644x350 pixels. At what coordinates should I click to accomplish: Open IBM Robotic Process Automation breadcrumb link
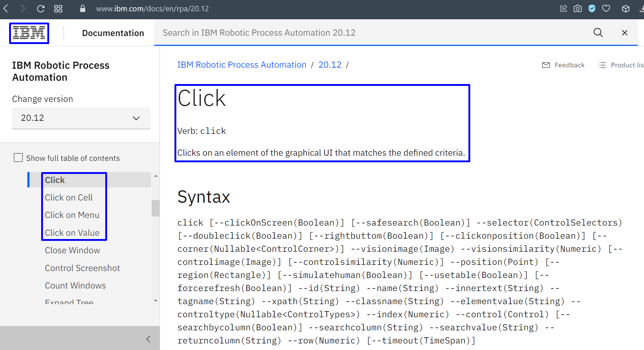coord(242,65)
